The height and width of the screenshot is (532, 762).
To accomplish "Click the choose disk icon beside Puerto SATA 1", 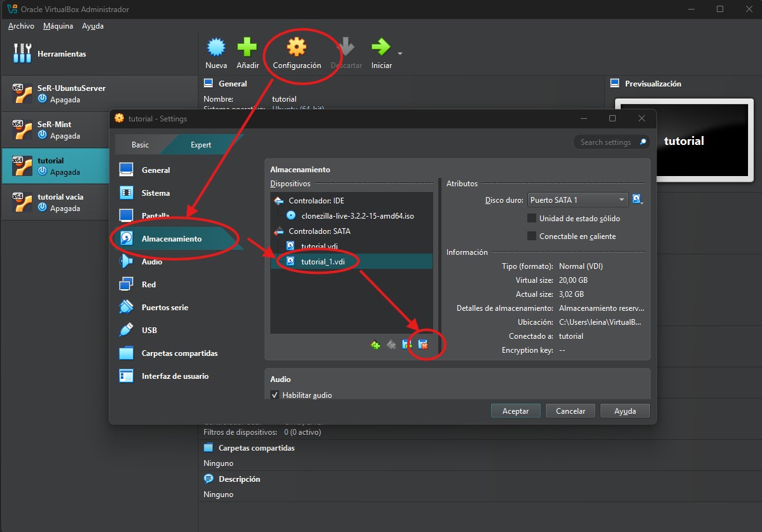I will (x=637, y=199).
